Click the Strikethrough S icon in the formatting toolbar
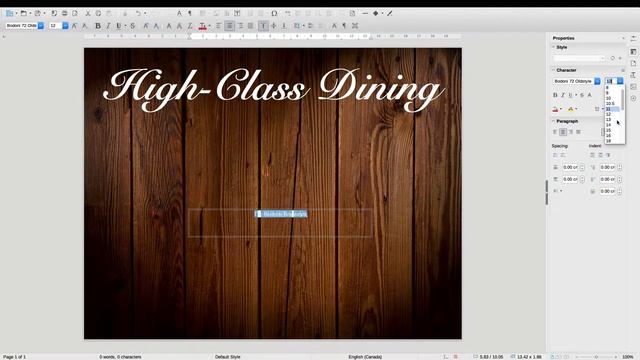The height and width of the screenshot is (360, 640). [x=133, y=26]
